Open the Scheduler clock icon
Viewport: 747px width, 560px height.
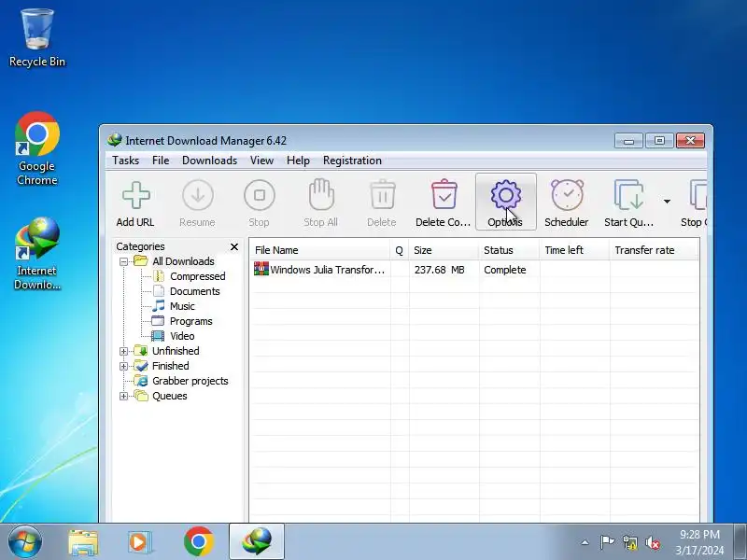pos(567,194)
